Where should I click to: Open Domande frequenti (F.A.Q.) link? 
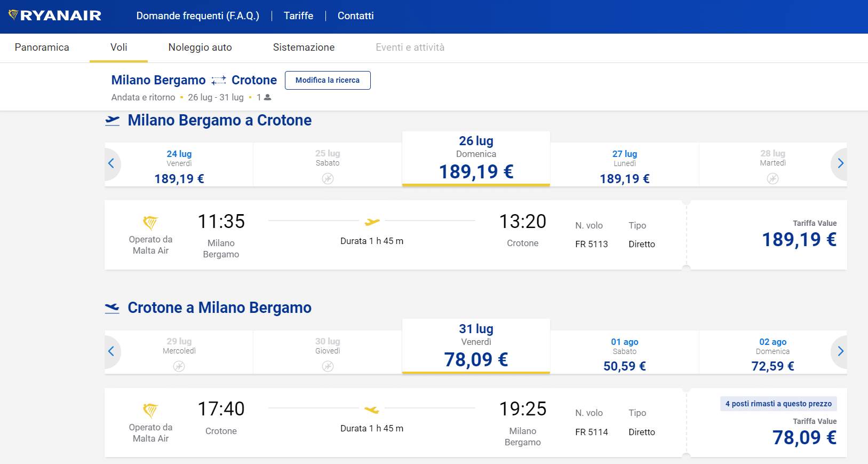tap(197, 16)
